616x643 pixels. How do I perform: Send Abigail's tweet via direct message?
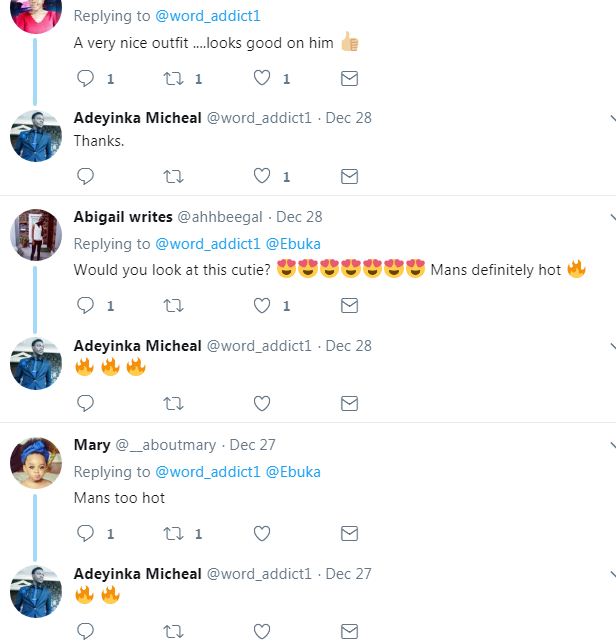click(x=349, y=305)
